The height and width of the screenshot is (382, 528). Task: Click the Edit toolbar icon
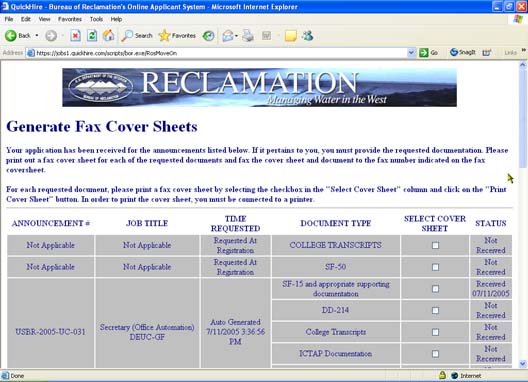pos(266,35)
